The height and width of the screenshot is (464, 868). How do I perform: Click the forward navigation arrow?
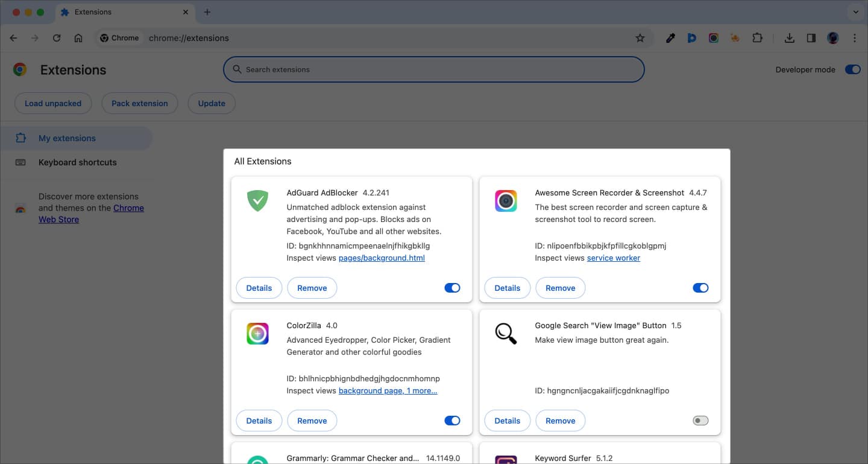click(35, 38)
